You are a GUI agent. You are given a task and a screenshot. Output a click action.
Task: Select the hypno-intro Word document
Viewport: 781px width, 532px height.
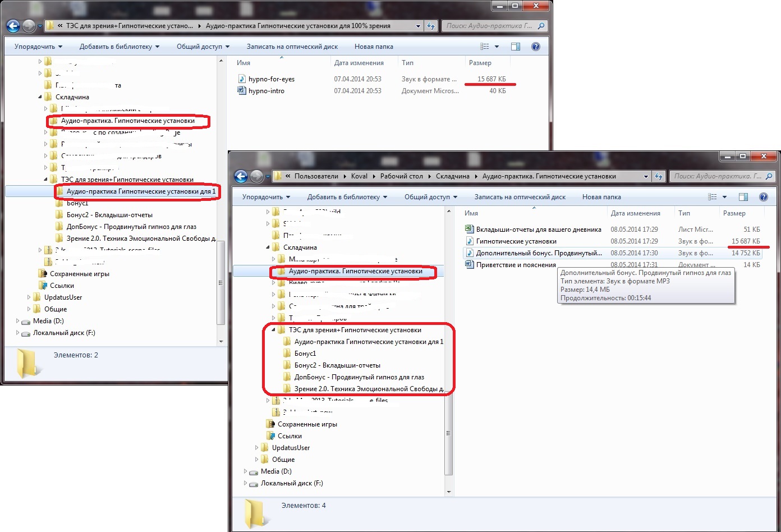(266, 91)
